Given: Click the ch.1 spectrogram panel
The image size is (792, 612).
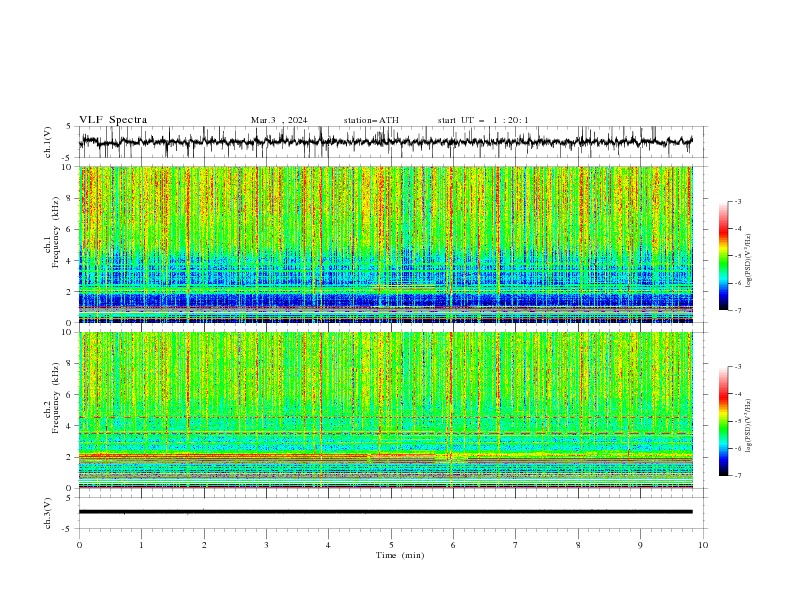Looking at the screenshot, I should point(386,244).
